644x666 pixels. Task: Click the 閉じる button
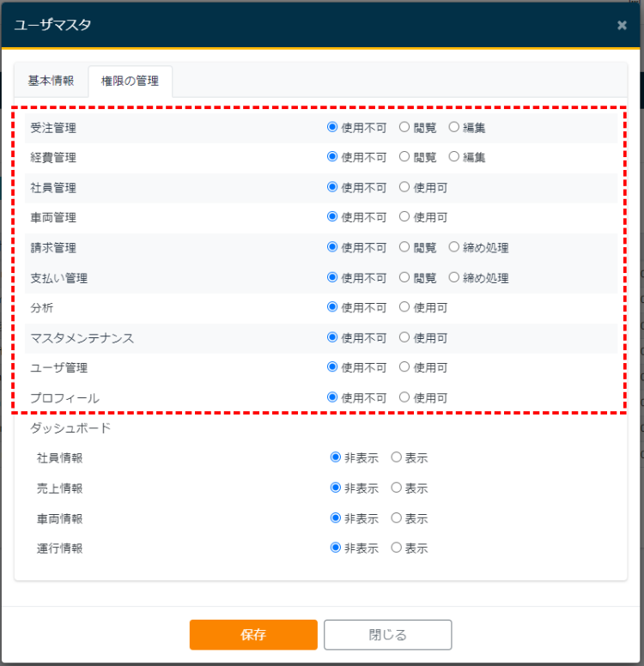(387, 635)
